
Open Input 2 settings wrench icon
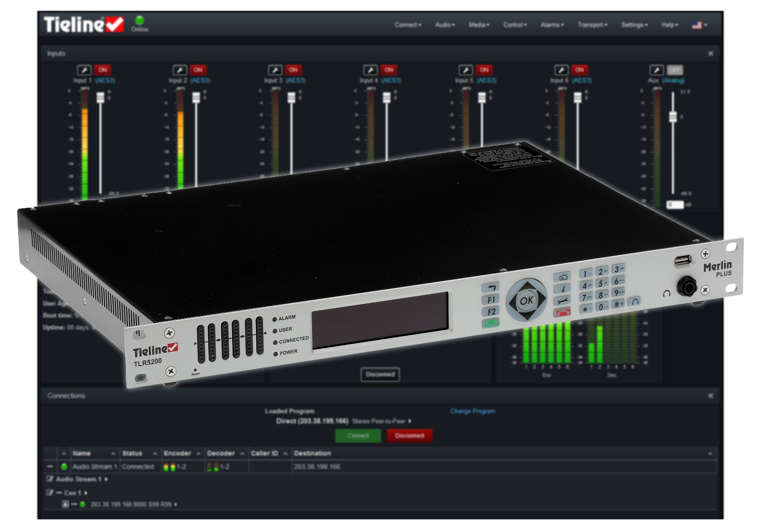pyautogui.click(x=180, y=70)
